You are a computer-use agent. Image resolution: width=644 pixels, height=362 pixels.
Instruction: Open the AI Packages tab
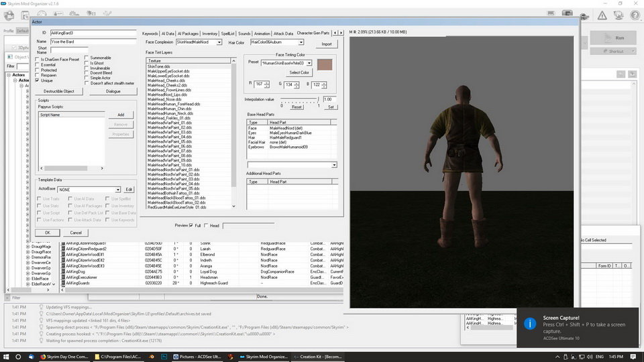(x=188, y=34)
